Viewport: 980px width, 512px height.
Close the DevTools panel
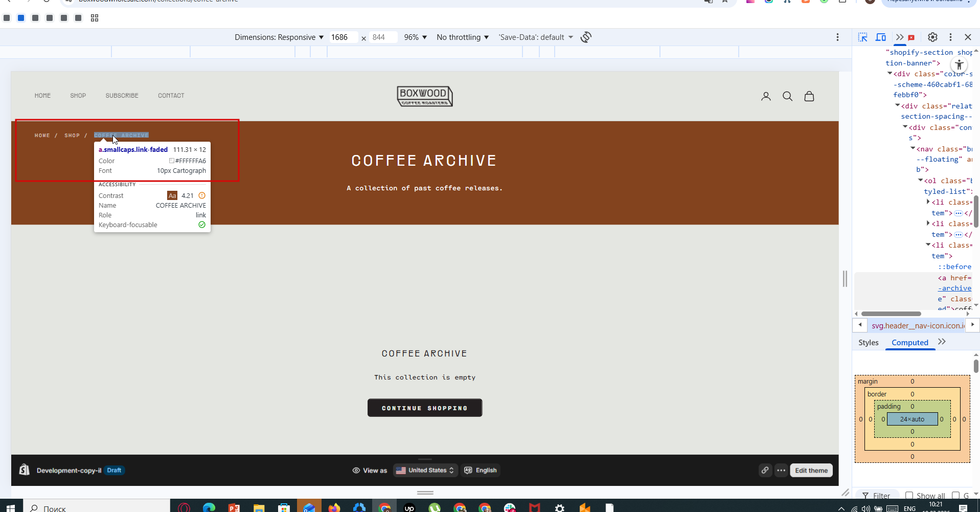coord(968,37)
